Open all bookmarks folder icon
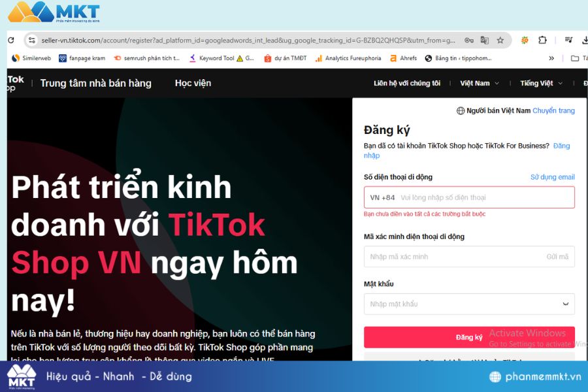The image size is (588, 392). (574, 58)
